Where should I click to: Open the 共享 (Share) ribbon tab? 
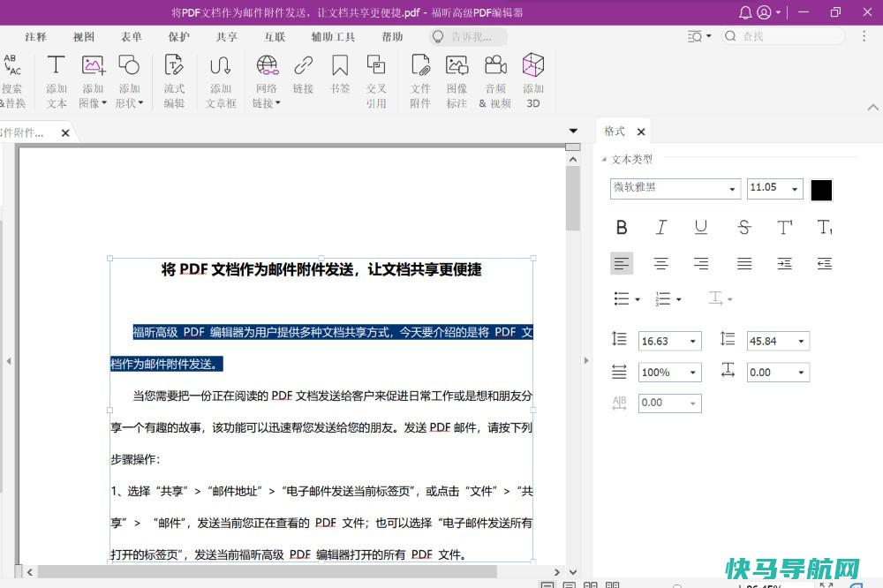[226, 36]
